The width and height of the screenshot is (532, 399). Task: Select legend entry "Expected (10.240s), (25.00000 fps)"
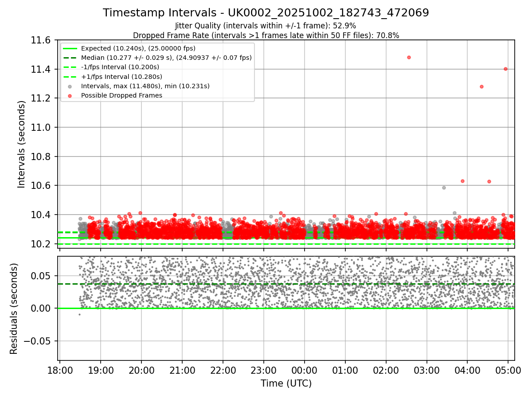138,48
